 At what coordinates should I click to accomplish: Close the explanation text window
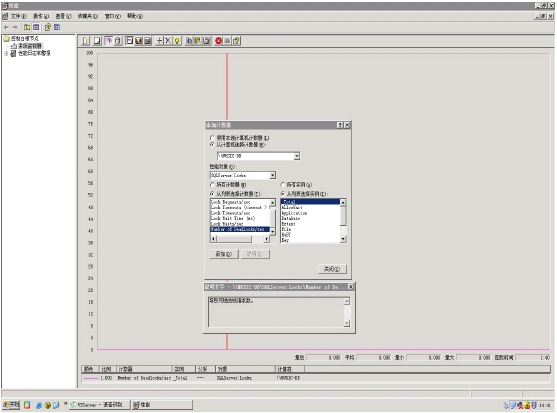point(351,287)
